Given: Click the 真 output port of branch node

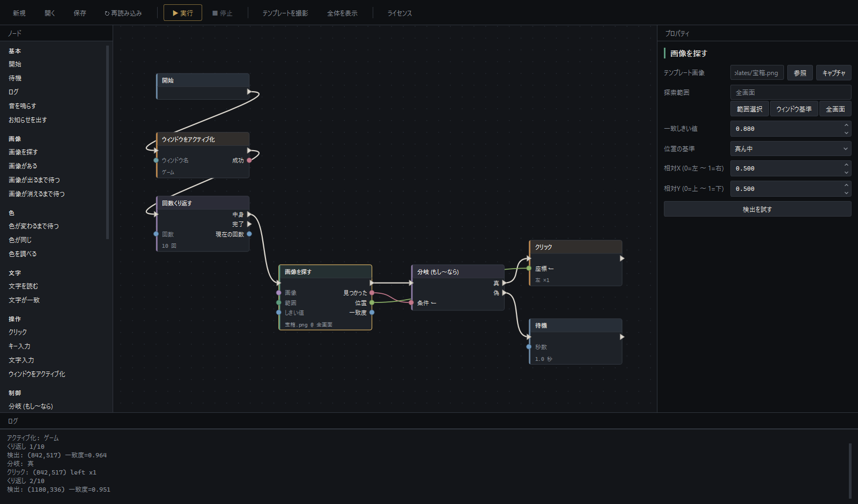Looking at the screenshot, I should pos(504,283).
